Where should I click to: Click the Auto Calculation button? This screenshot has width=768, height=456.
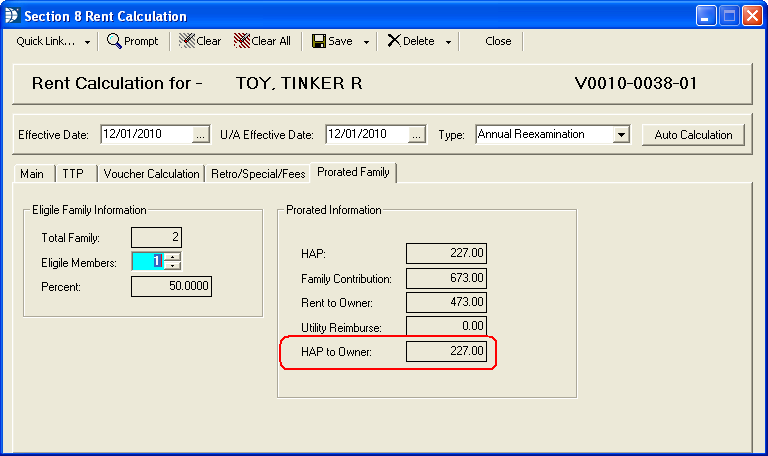(x=693, y=135)
